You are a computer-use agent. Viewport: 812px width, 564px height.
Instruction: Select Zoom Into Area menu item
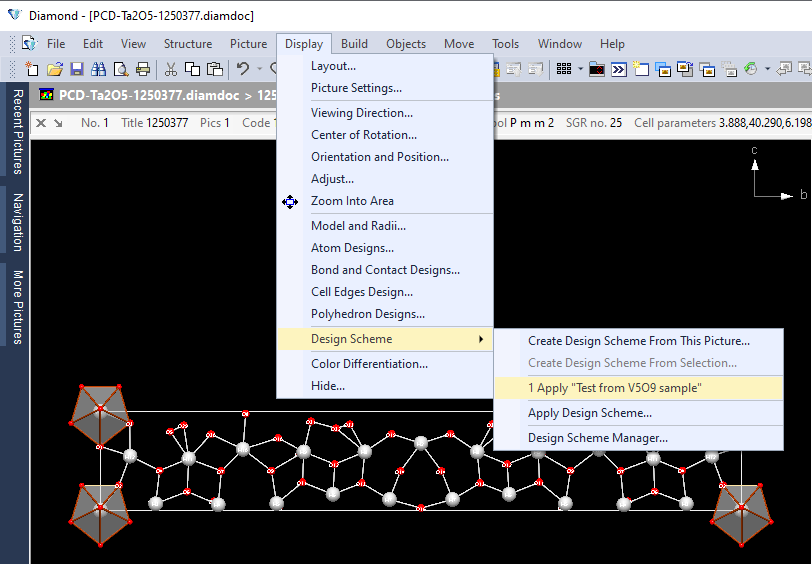click(352, 201)
